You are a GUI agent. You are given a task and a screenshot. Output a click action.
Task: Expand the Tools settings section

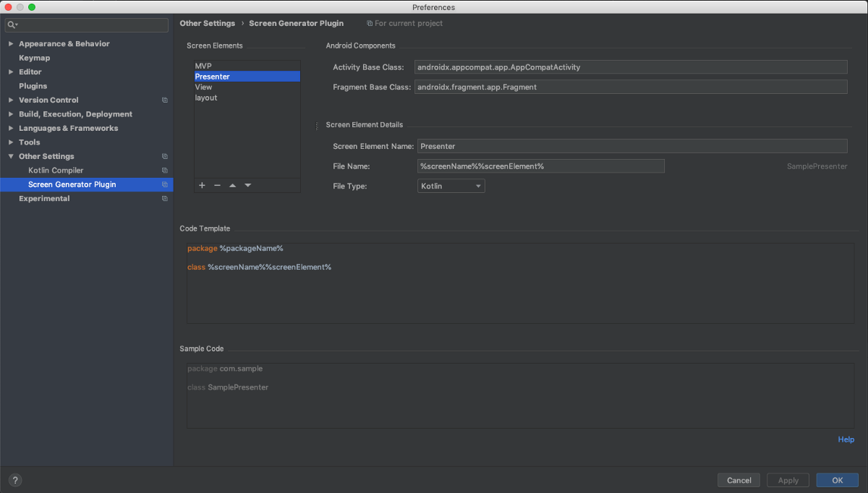click(x=11, y=142)
